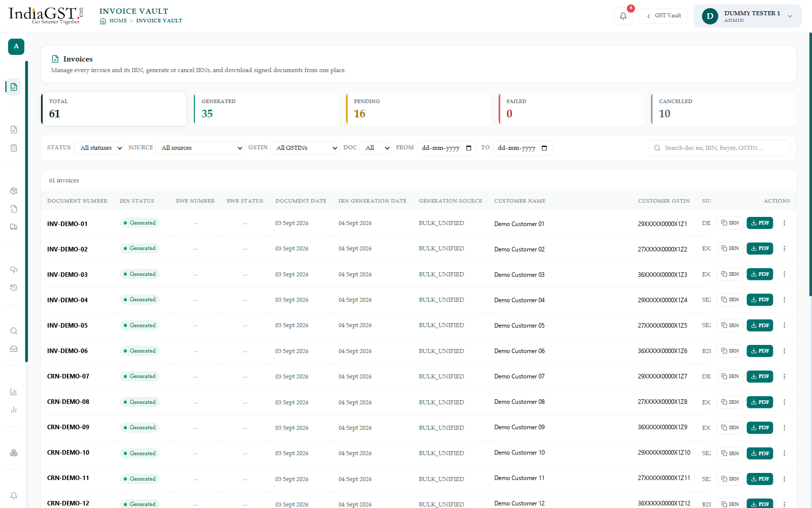Focus the search doc no, IRN field
The height and width of the screenshot is (508, 812).
click(719, 148)
